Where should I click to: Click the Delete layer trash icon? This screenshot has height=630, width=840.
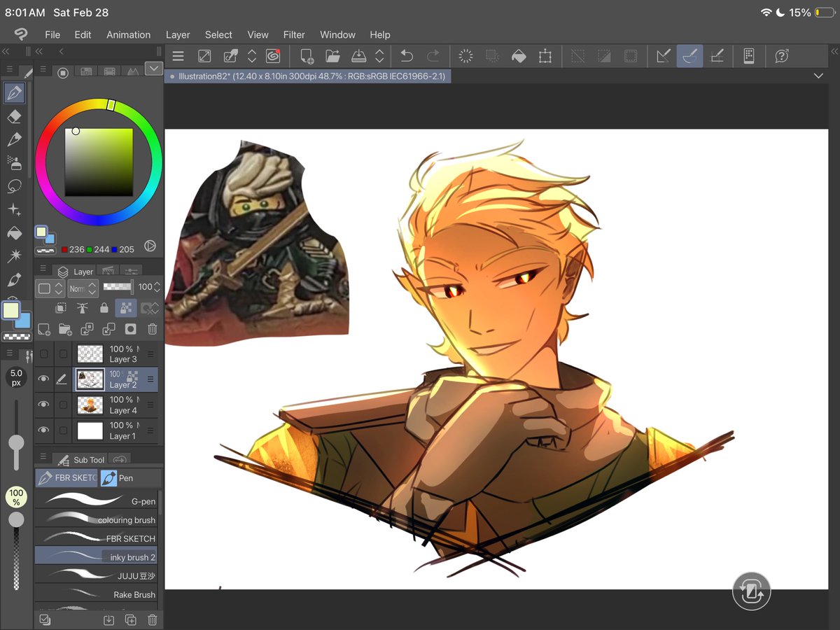(152, 329)
